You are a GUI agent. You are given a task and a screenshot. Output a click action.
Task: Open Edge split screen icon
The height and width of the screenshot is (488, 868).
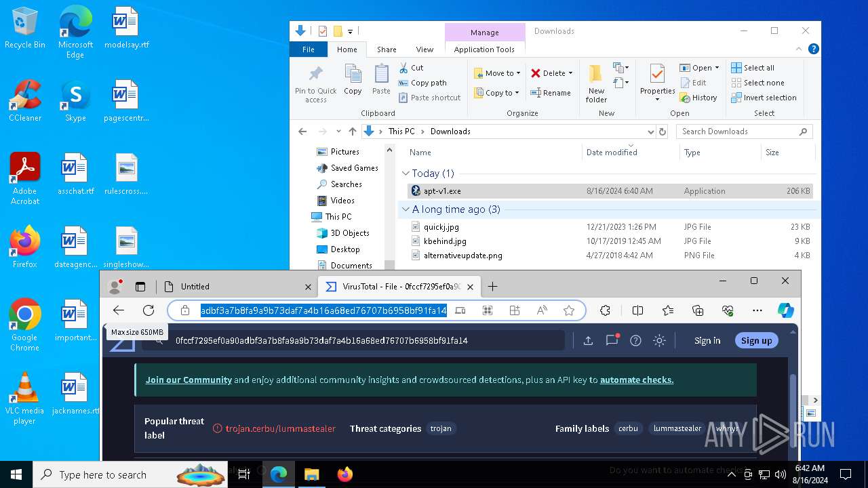(637, 310)
